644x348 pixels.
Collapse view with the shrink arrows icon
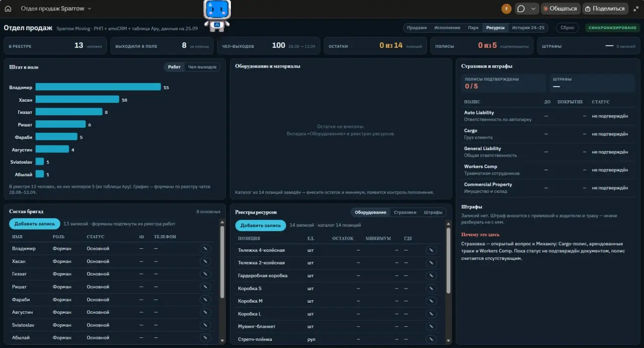click(x=636, y=9)
